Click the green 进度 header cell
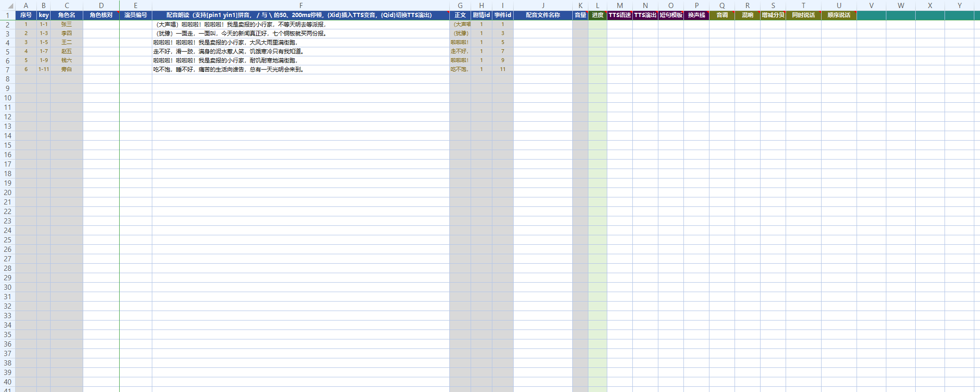980x392 pixels. point(597,15)
